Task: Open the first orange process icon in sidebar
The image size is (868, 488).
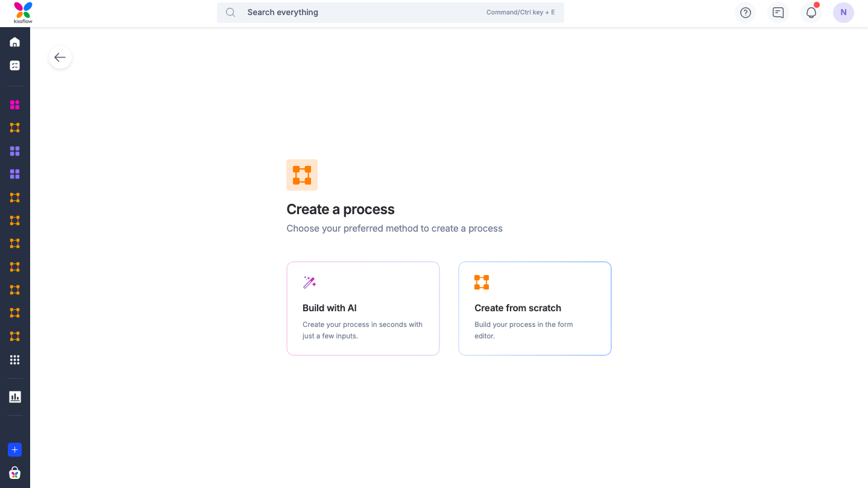Action: point(15,128)
